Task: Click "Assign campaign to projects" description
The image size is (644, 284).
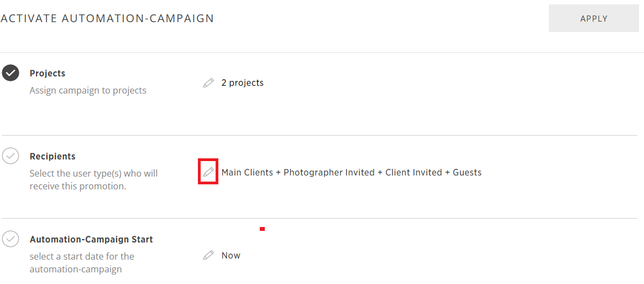Action: (88, 90)
